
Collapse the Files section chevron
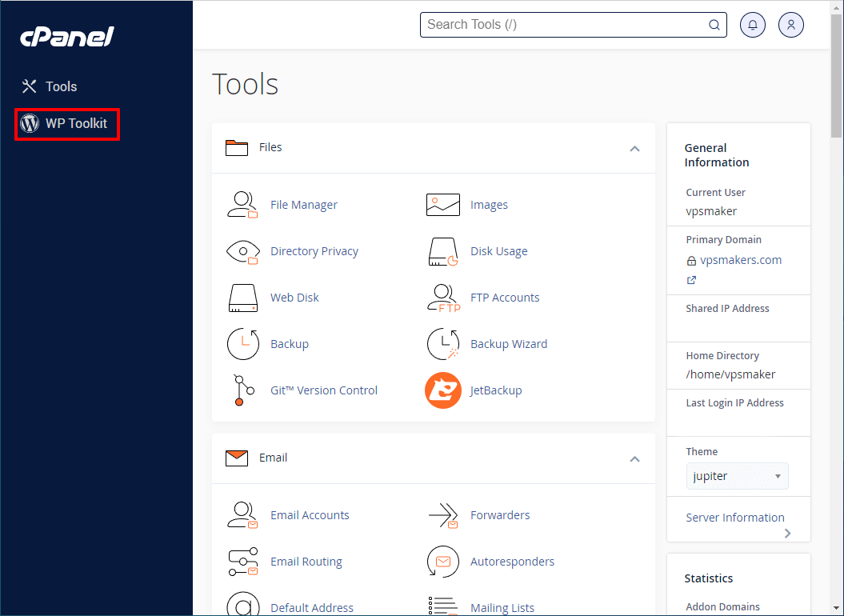pos(634,149)
